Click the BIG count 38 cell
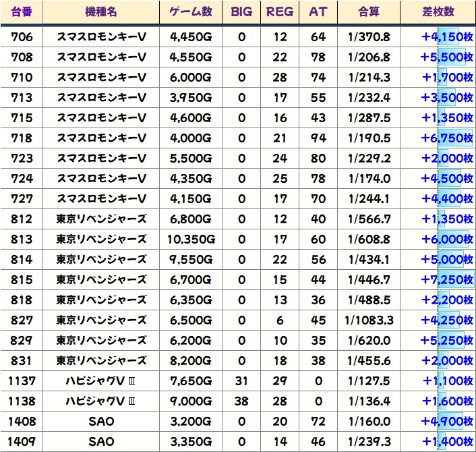Viewport: 476px width, 452px height. pos(241,401)
